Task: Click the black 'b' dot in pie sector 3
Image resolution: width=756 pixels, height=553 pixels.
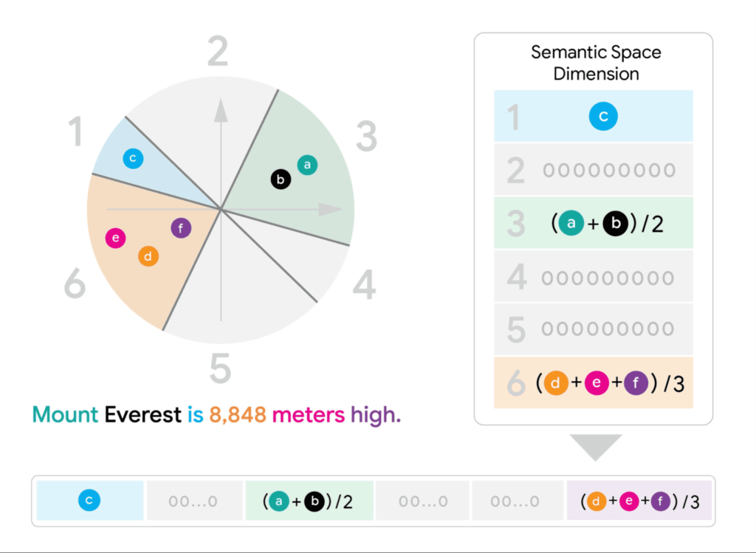Action: pyautogui.click(x=281, y=179)
